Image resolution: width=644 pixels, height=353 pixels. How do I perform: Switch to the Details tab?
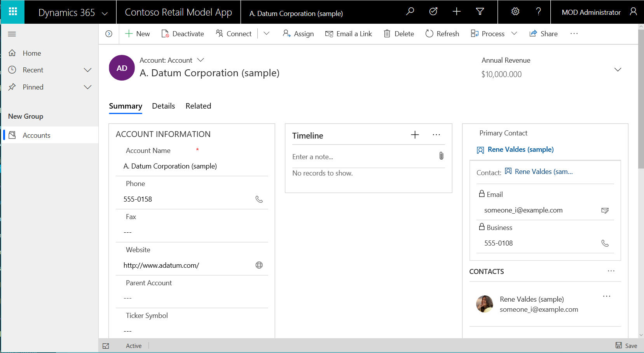(163, 106)
